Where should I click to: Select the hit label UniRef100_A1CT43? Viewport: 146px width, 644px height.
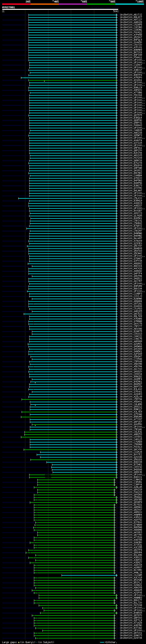pyautogui.click(x=131, y=369)
